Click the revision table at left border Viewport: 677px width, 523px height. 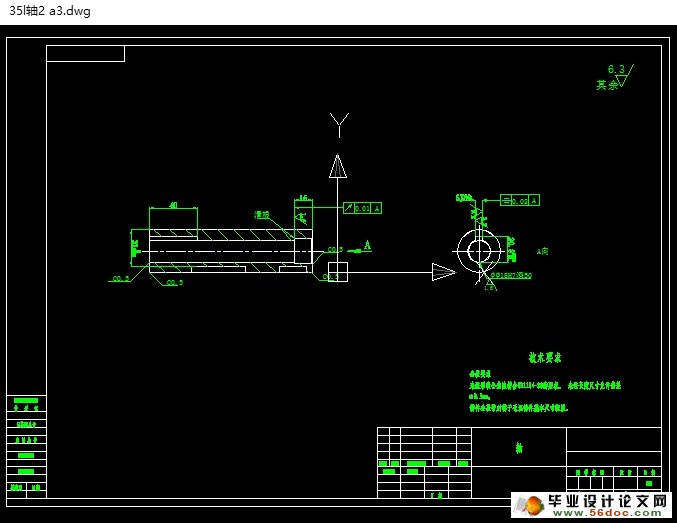coord(27,446)
